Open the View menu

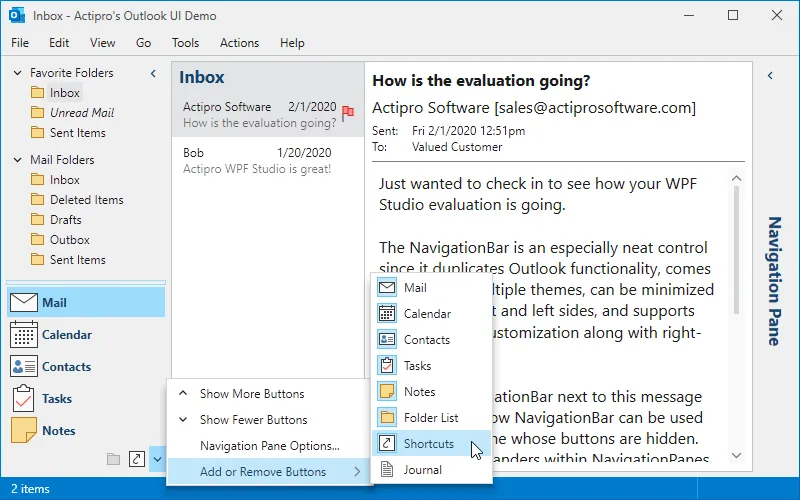103,43
